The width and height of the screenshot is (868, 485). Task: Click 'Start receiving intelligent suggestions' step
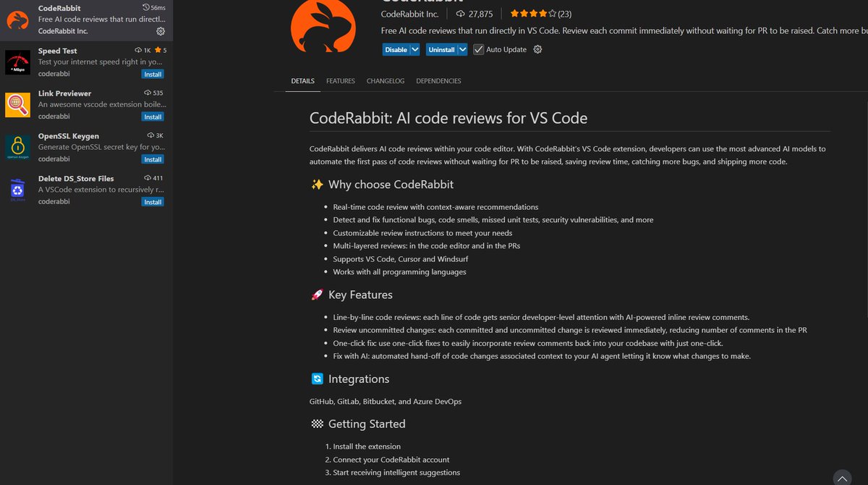coord(396,473)
